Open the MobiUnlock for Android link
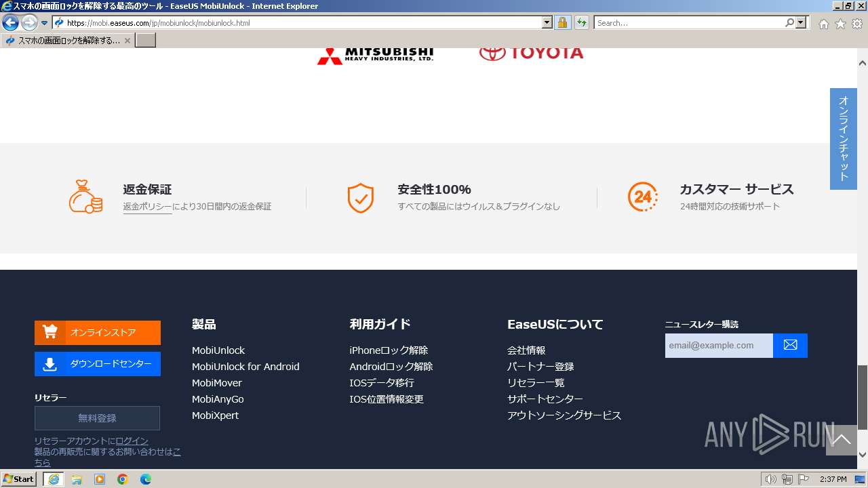The width and height of the screenshot is (868, 488). 245,367
